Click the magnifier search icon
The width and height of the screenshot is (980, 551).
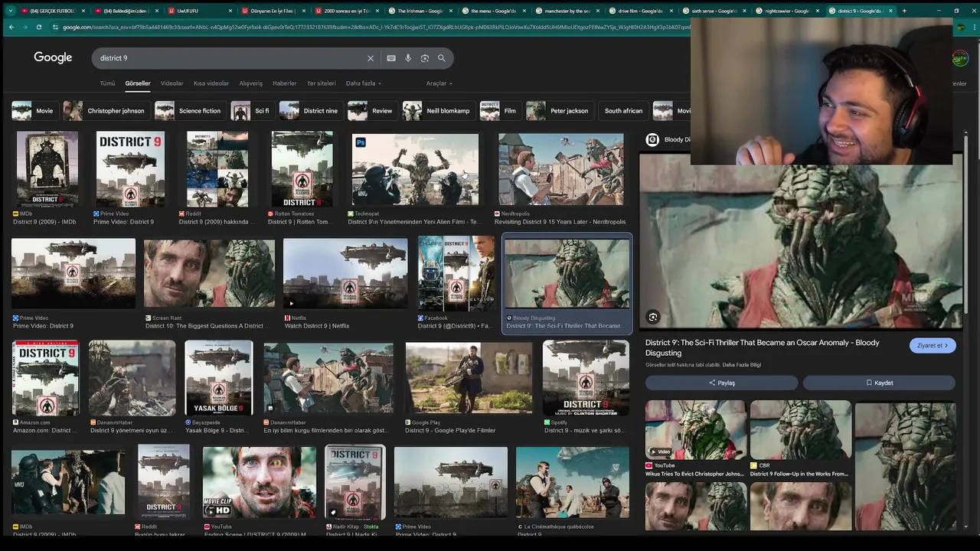(x=442, y=58)
